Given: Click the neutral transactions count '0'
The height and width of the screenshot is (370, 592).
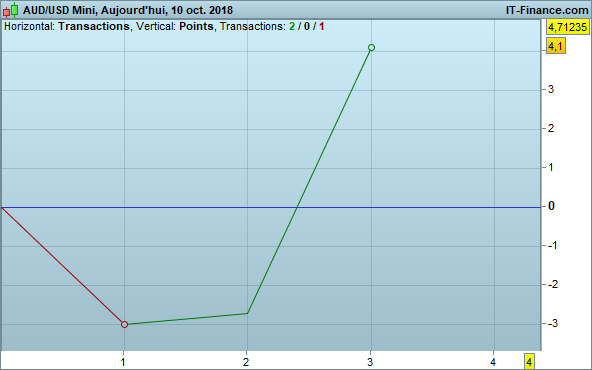Looking at the screenshot, I should 307,26.
